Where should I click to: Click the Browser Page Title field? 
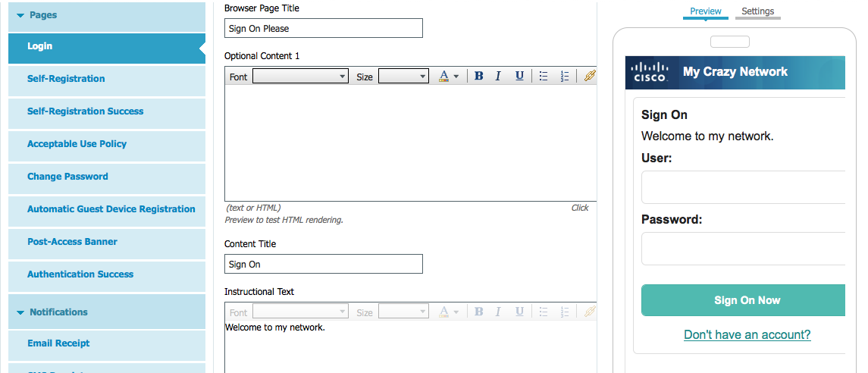click(x=324, y=29)
